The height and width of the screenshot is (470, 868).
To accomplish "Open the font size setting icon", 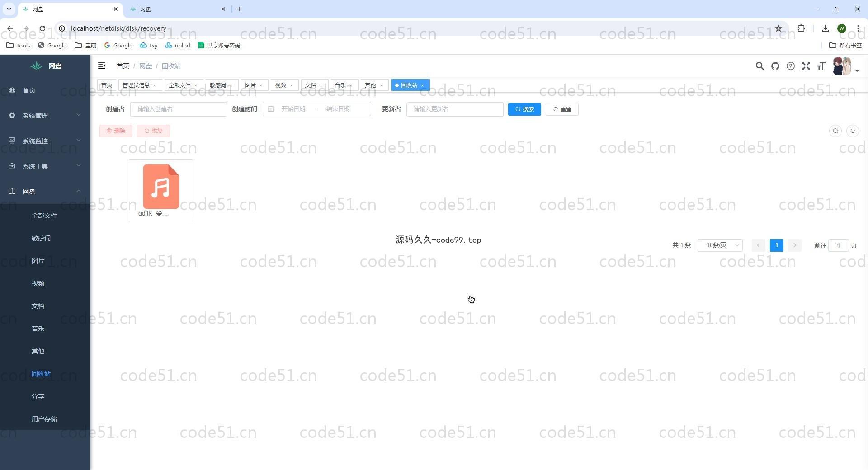I will tap(821, 66).
